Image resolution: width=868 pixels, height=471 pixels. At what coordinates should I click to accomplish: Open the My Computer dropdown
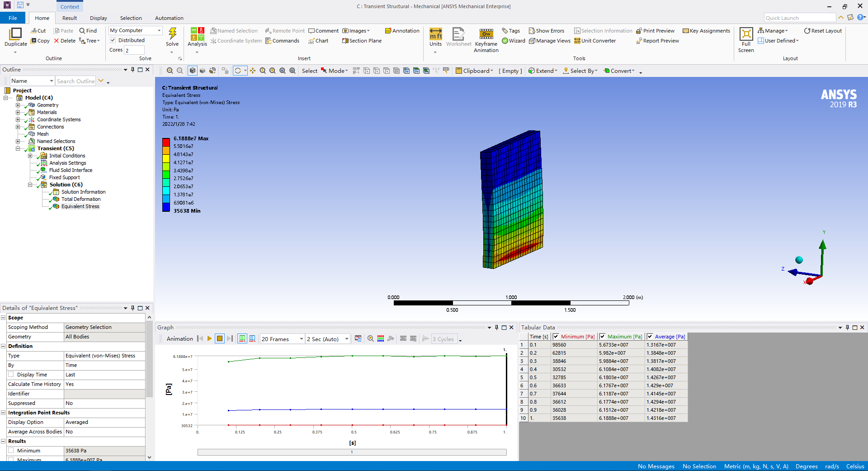tap(135, 30)
